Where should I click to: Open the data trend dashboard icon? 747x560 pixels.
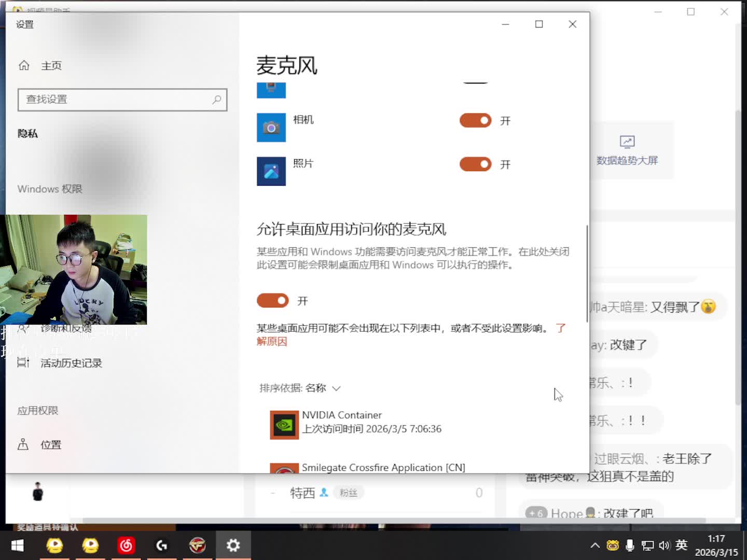point(627,142)
